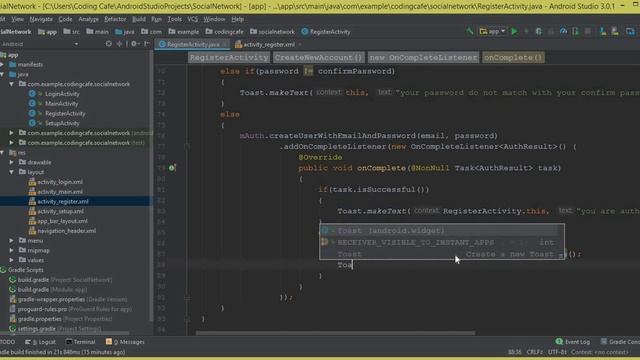Select navigation_header.xml layout file

point(67,231)
